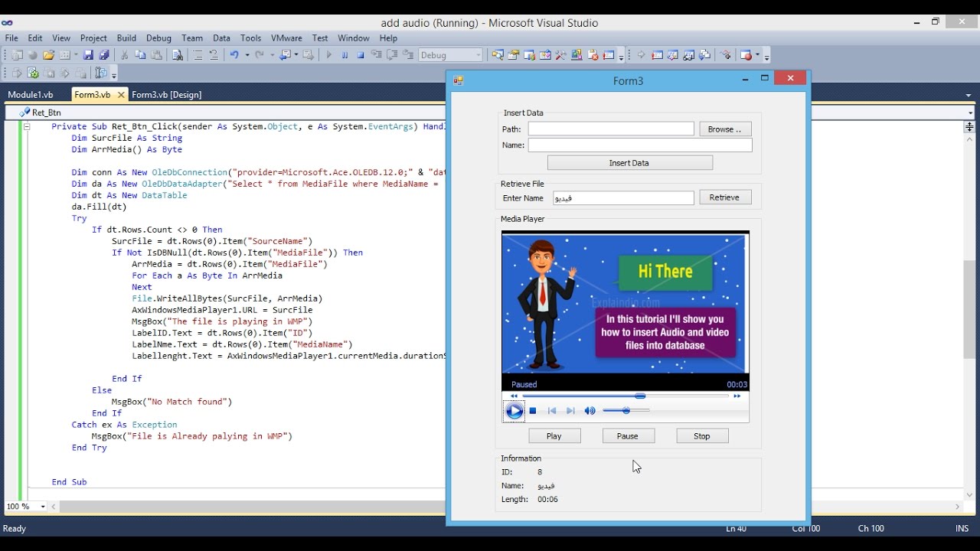Click the Insert Data button

click(x=629, y=163)
